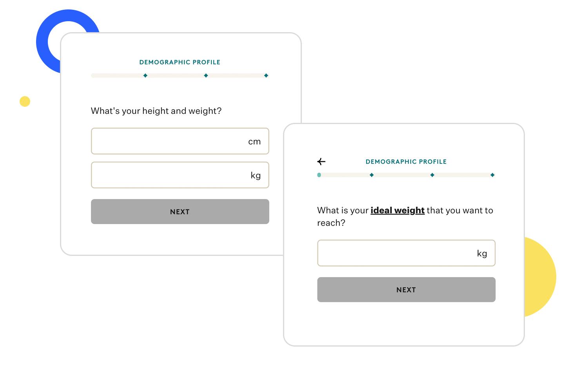The width and height of the screenshot is (588, 365).
Task: Click last diamond marker on right progress bar
Action: (x=492, y=175)
